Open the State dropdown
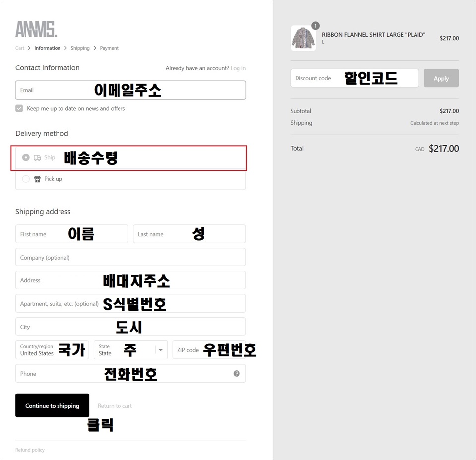 [x=130, y=350]
